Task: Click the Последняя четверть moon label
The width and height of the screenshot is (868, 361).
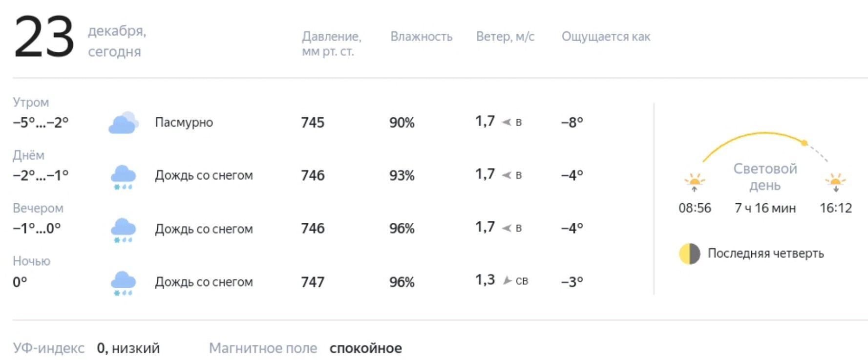Action: (x=765, y=253)
